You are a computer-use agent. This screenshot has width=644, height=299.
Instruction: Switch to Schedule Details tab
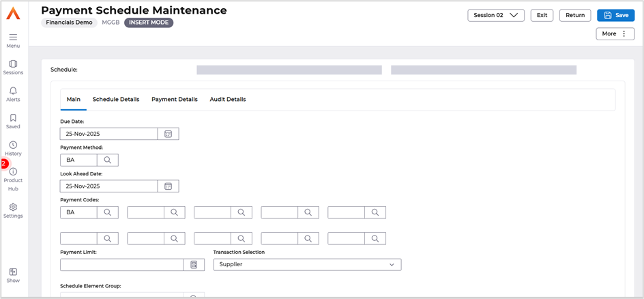click(x=116, y=100)
